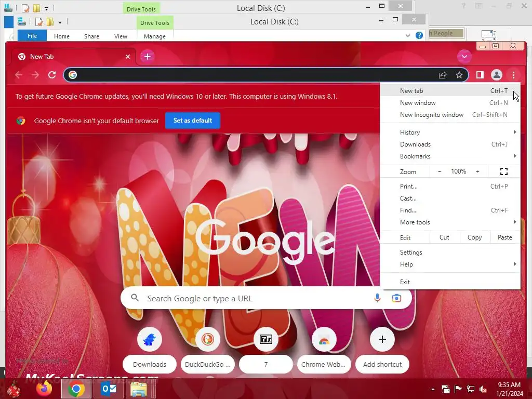Open the View tab in Explorer window

click(121, 36)
